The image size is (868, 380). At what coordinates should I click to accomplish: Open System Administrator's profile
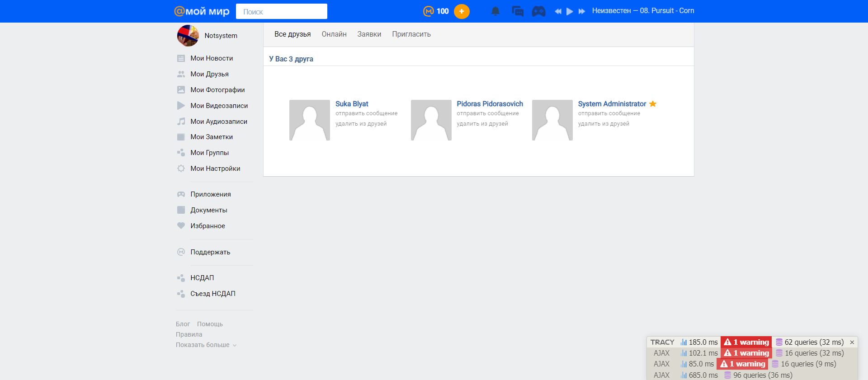tap(612, 104)
